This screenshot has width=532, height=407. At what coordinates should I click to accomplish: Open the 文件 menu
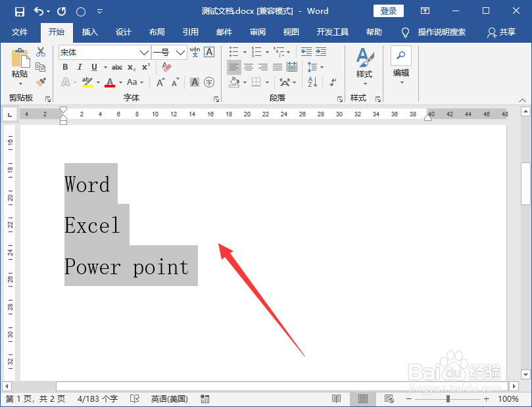pos(20,32)
